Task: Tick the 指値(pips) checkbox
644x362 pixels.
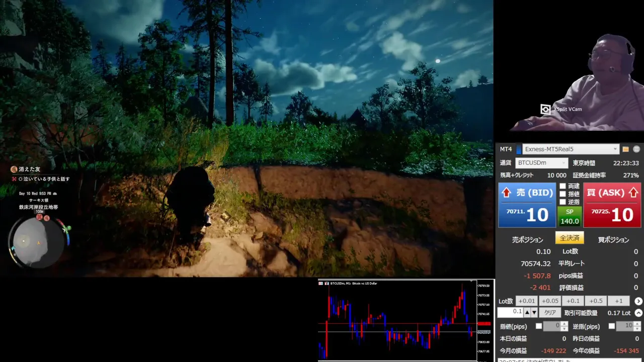Action: [539, 326]
